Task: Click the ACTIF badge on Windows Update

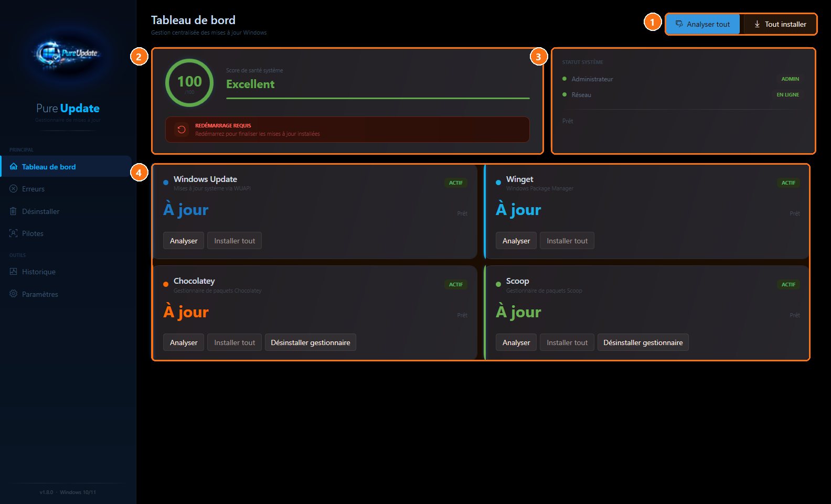Action: click(456, 183)
